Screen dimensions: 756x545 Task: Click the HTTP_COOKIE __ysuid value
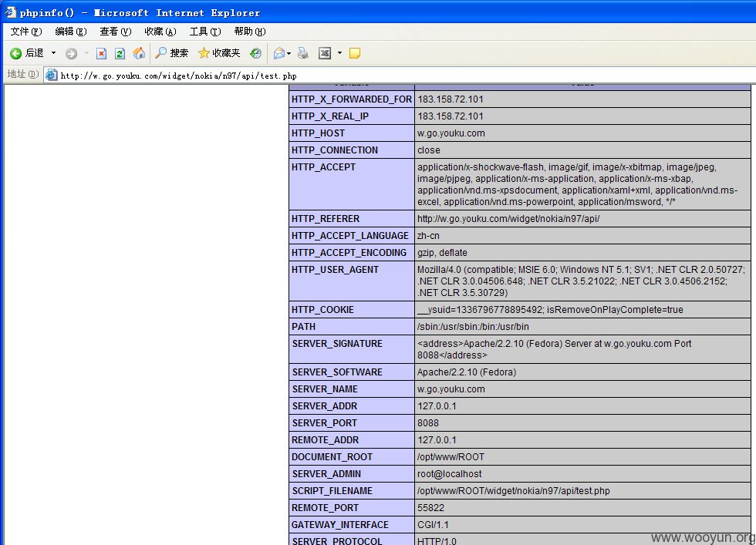[x=550, y=309]
